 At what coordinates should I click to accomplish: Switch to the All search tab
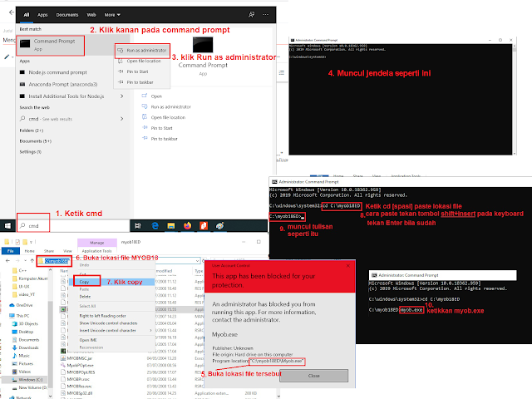point(27,15)
